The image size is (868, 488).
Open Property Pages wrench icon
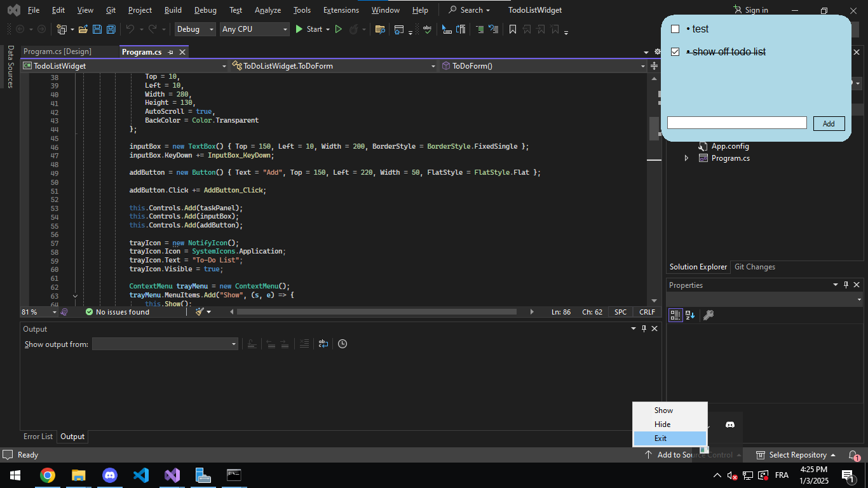click(x=709, y=315)
